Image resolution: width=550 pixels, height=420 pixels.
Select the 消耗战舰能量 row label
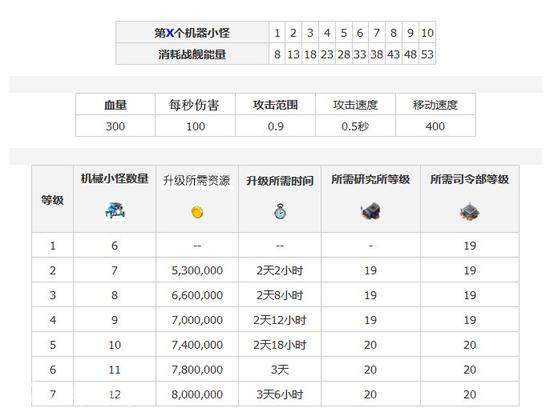tap(192, 54)
